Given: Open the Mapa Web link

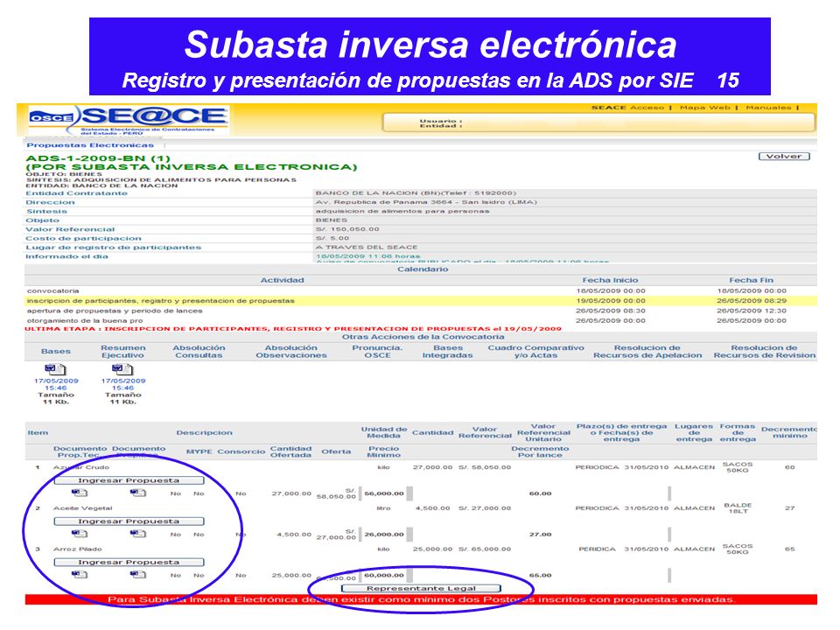Looking at the screenshot, I should click(705, 108).
